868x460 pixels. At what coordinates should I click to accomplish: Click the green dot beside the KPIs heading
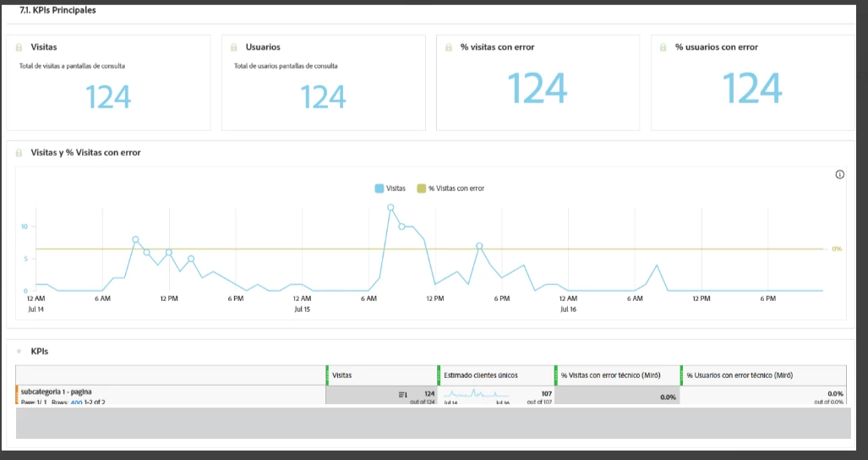(19, 352)
